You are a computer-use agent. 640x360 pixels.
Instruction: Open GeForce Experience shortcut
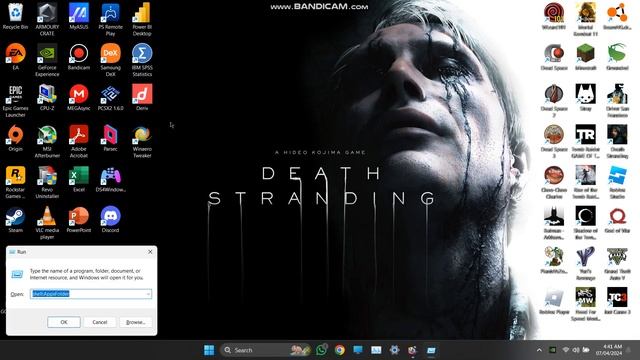pyautogui.click(x=47, y=60)
